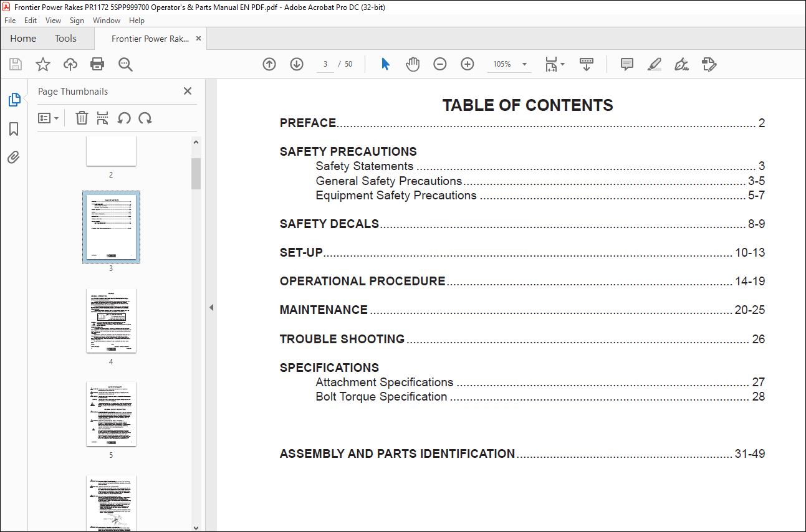Click ASSEMBLY AND PARTS IDENTIFICATION entry

click(522, 454)
